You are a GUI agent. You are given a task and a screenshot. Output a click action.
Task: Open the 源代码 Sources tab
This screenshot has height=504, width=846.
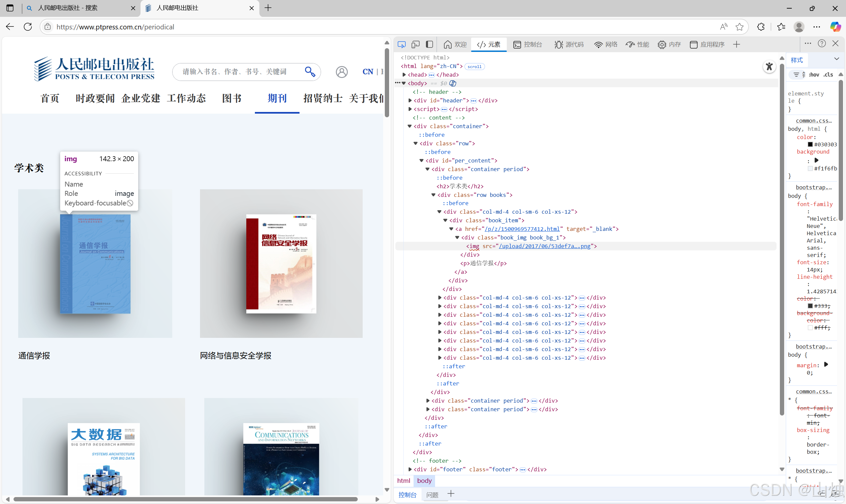click(569, 45)
